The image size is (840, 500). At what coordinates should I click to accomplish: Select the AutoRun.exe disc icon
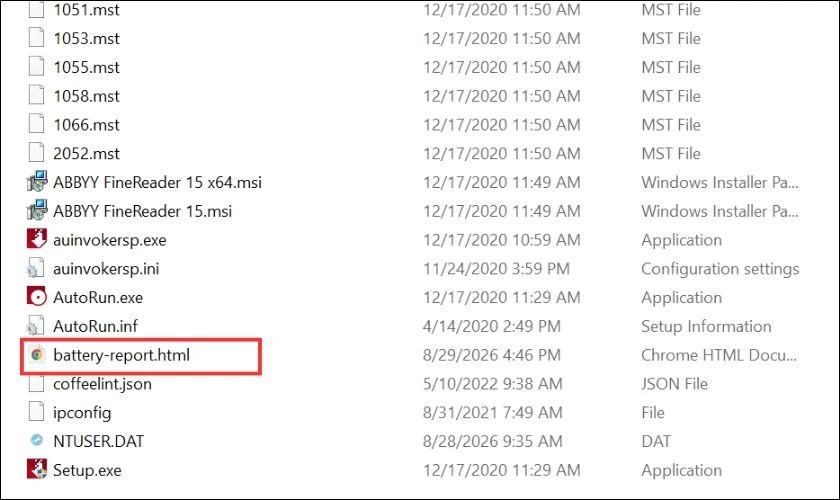(37, 297)
